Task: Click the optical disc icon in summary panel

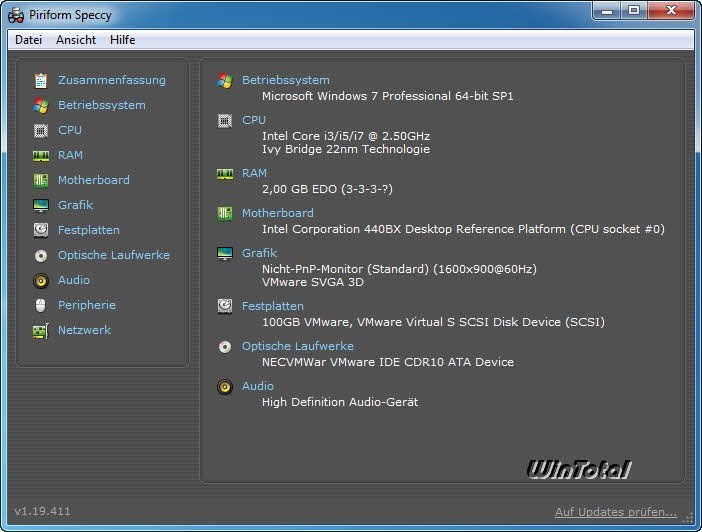Action: (x=225, y=347)
